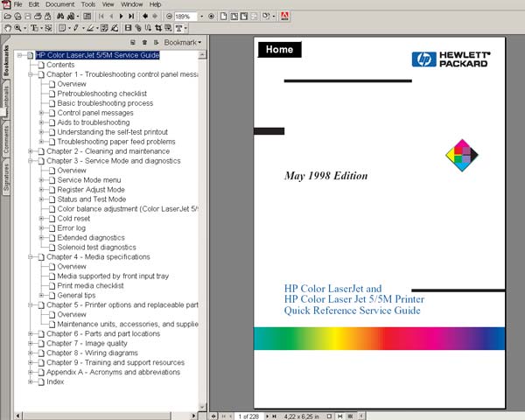Click the Find binoculars icon
This screenshot has width=525, height=420.
[x=60, y=17]
